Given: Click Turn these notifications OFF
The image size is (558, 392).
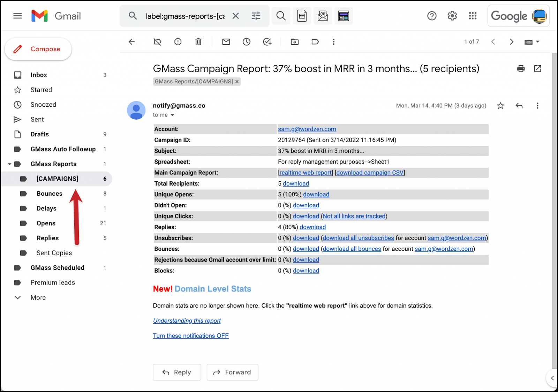Looking at the screenshot, I should pos(191,336).
